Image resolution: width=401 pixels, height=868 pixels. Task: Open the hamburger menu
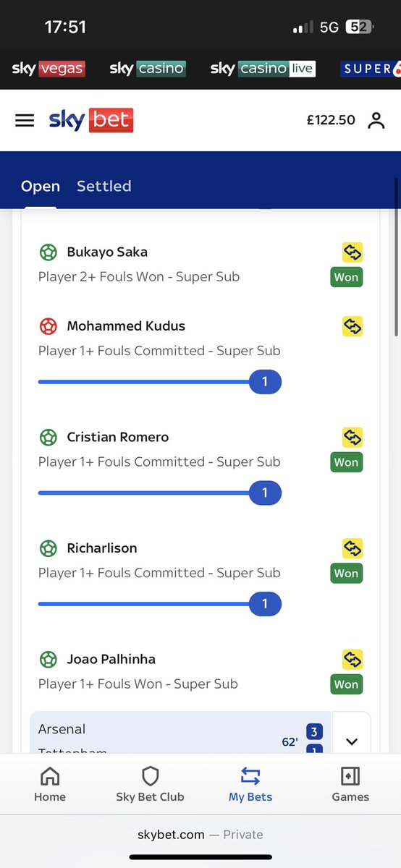point(25,121)
